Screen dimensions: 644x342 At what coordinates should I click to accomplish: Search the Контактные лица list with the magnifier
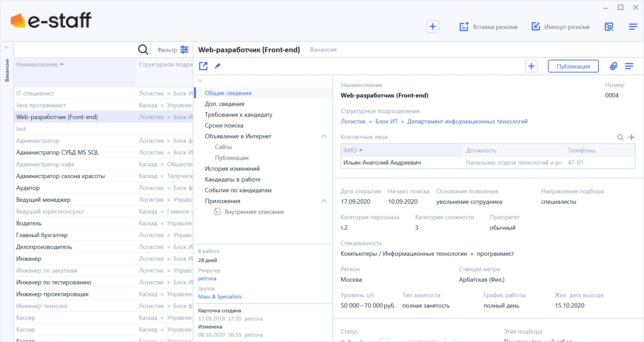620,137
